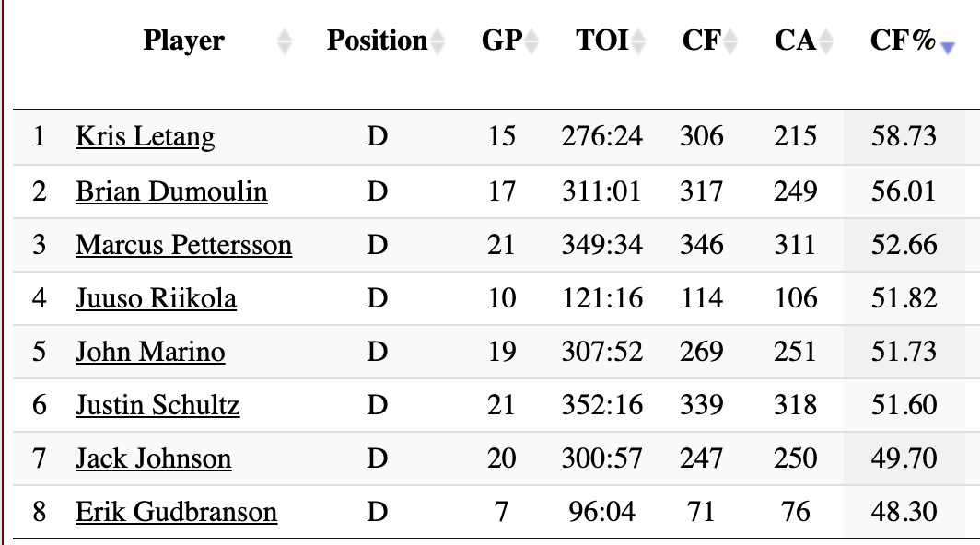Click the CA column sort arrows
Viewport: 980px width, 545px height.
(x=826, y=41)
